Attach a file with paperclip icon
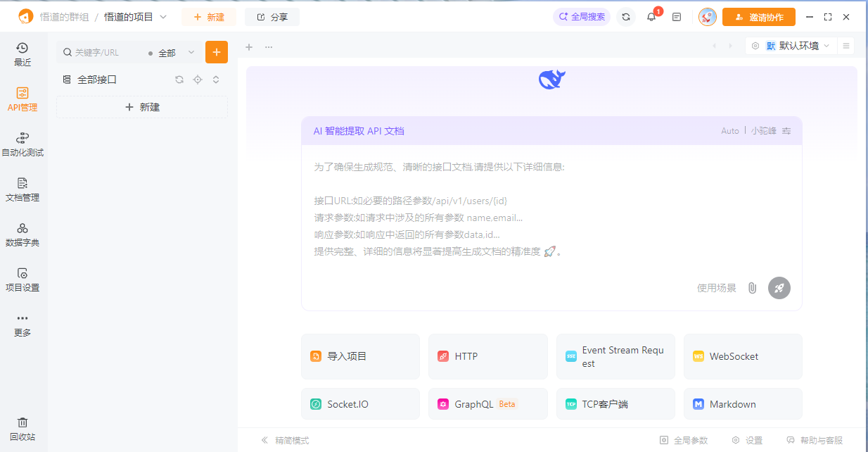This screenshot has width=868, height=452. [x=752, y=288]
